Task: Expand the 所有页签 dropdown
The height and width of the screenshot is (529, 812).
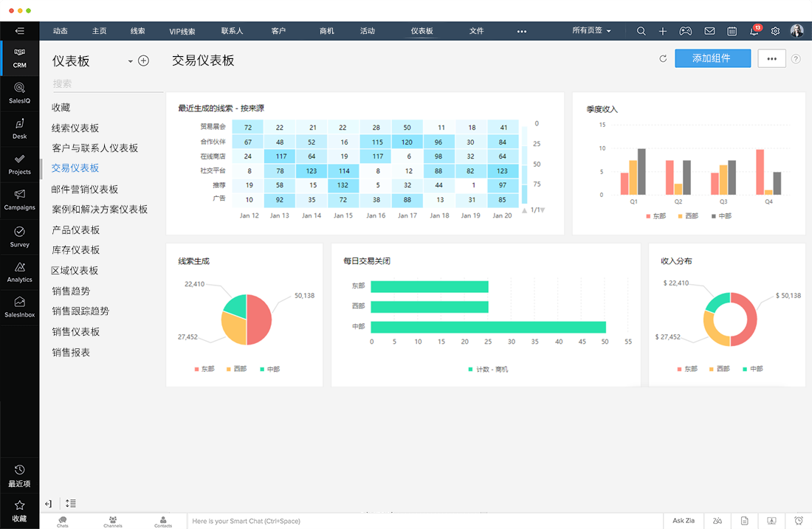Action: [591, 31]
